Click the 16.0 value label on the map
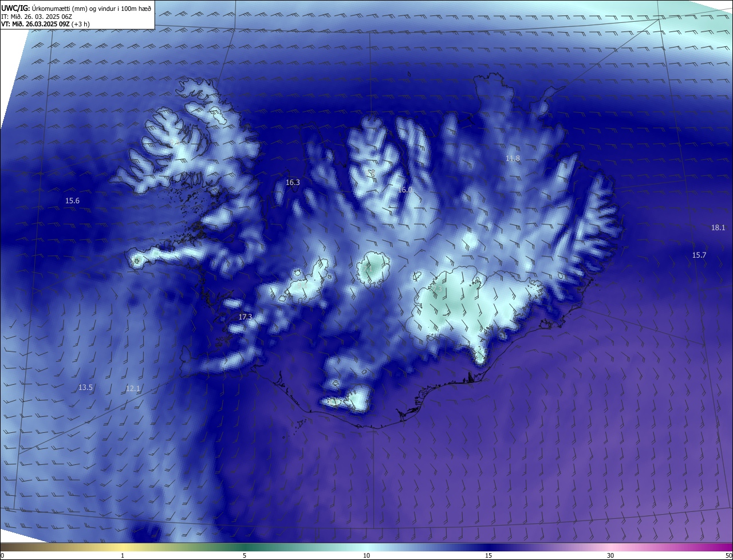This screenshot has height=560, width=733. click(405, 190)
